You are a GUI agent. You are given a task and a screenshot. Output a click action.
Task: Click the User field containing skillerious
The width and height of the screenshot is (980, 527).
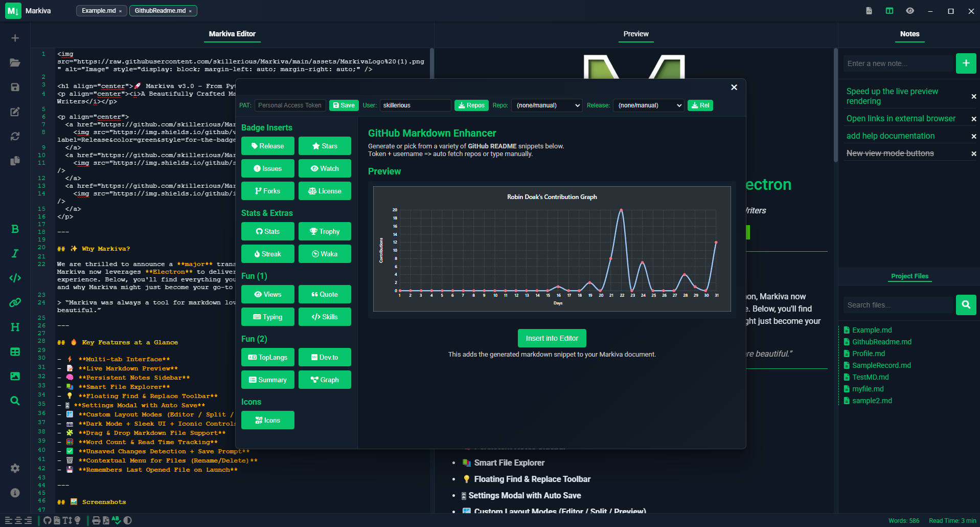[x=415, y=105]
